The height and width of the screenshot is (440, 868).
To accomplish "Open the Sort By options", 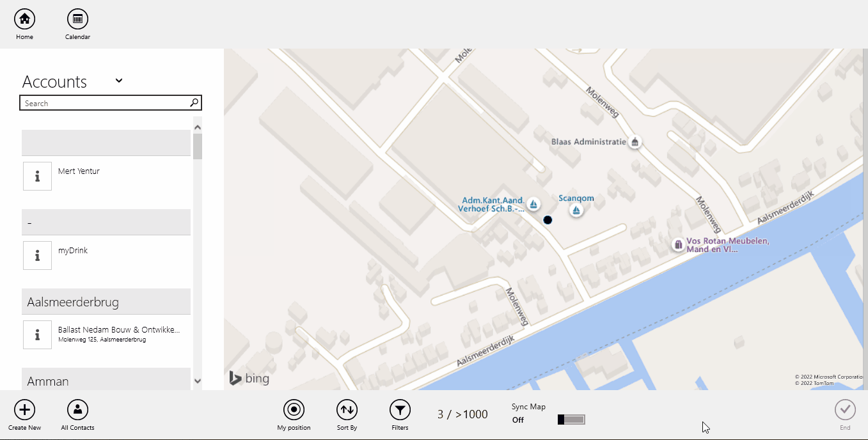I will point(347,410).
